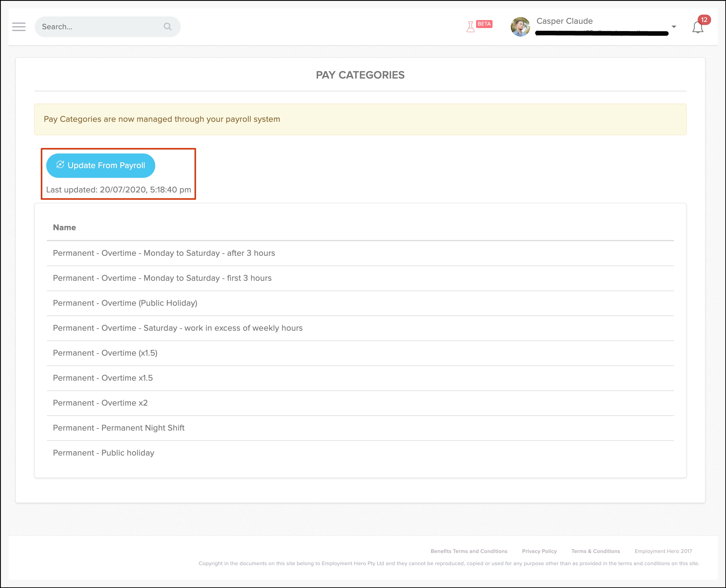This screenshot has width=726, height=588.
Task: Select Overtime Saturday excess weekly hours row
Action: tap(178, 328)
